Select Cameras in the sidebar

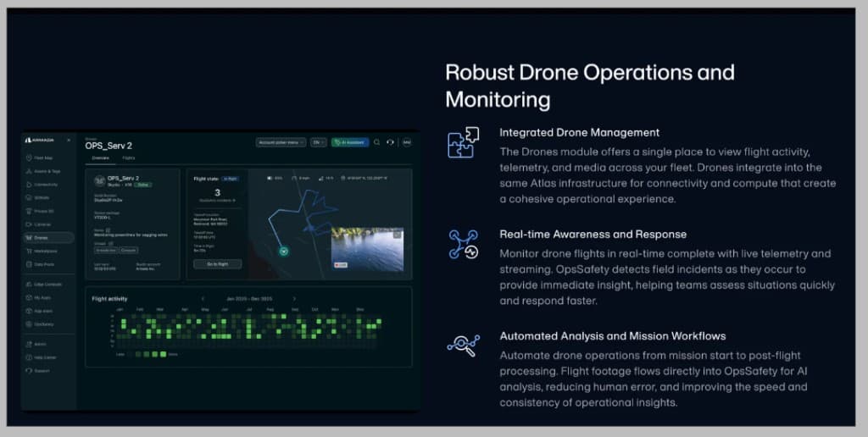tap(38, 224)
